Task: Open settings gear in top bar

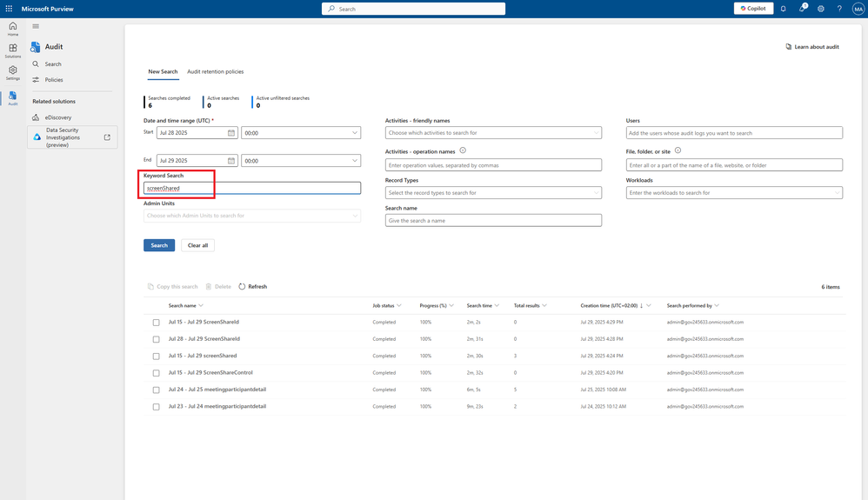Action: [821, 9]
